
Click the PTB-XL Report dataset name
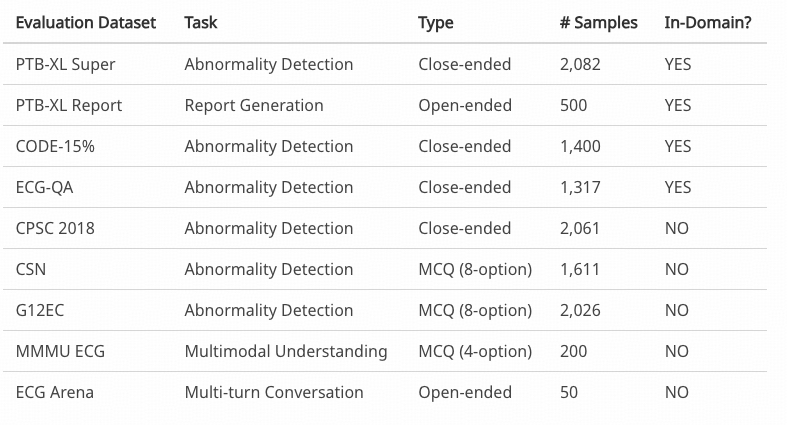click(69, 105)
